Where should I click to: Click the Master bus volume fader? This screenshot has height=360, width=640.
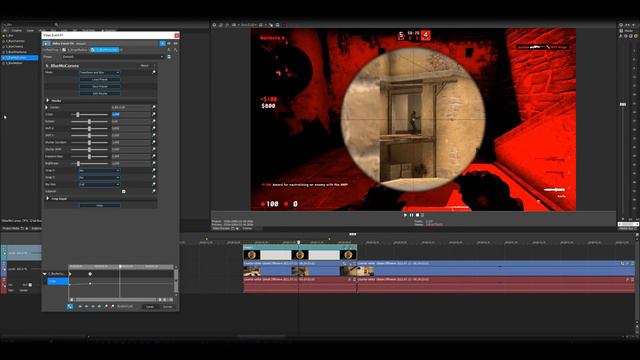tap(623, 104)
